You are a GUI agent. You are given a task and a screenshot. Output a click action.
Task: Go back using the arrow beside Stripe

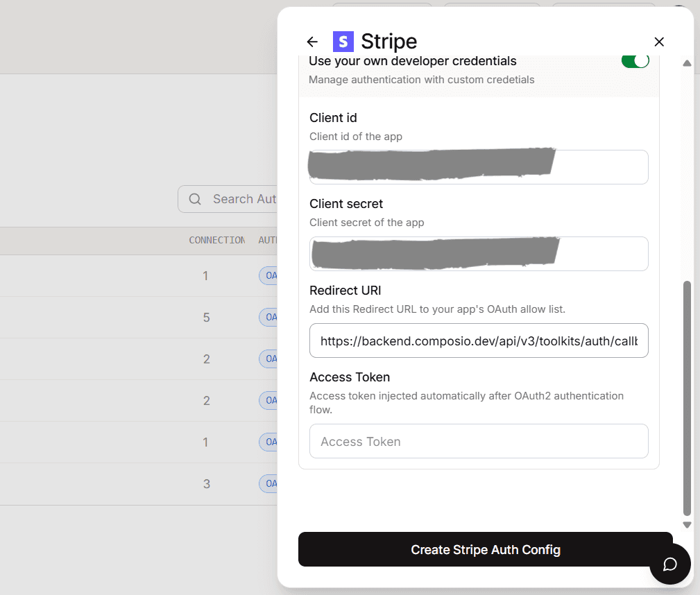click(x=312, y=42)
